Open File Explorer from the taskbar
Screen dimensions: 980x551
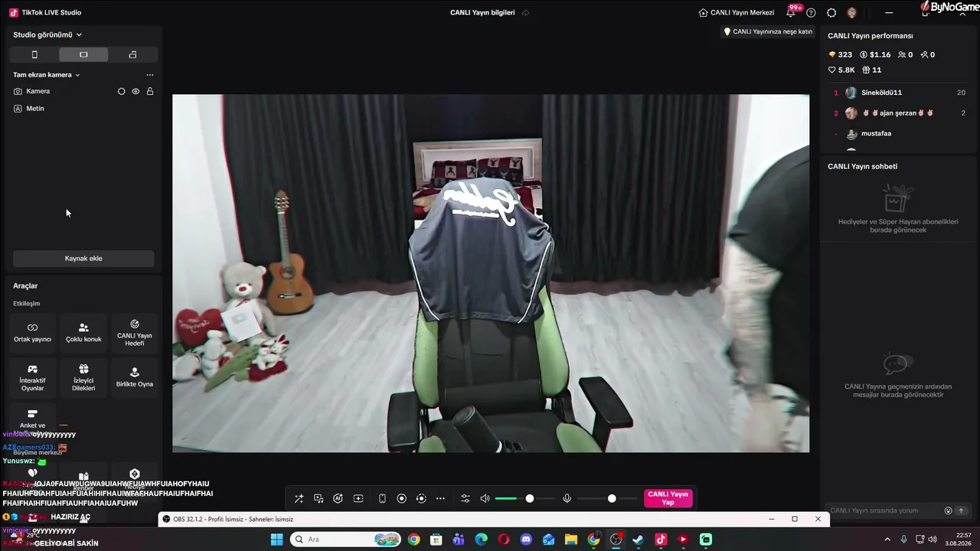click(571, 540)
